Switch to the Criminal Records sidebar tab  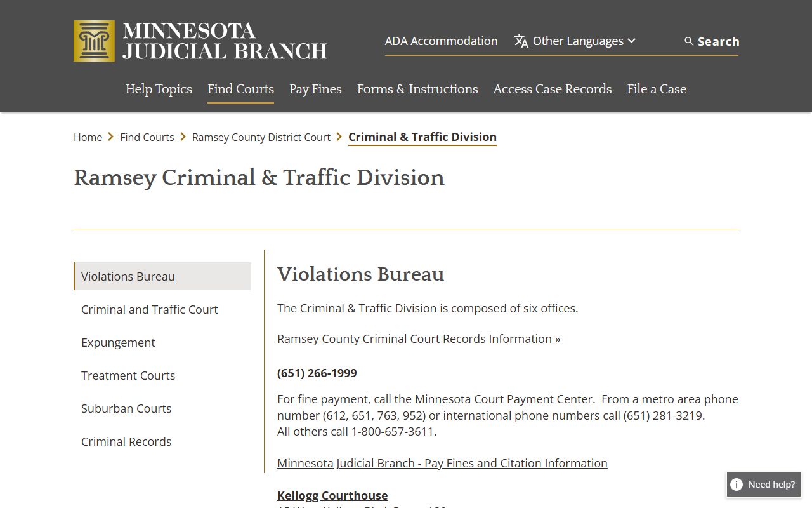(162, 441)
